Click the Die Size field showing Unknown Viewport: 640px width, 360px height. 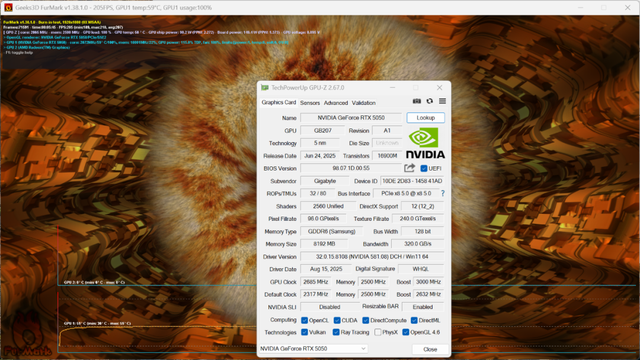387,143
